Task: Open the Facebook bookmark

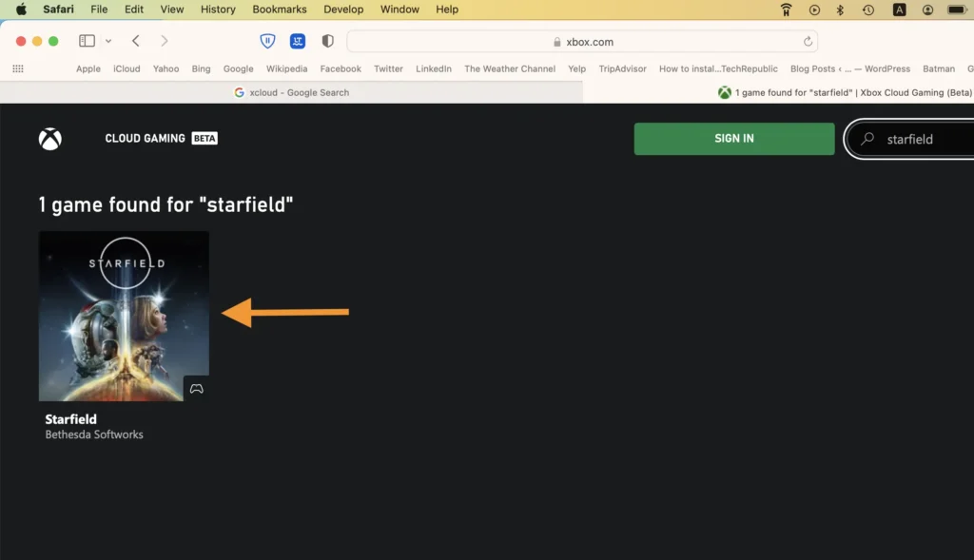Action: point(341,68)
